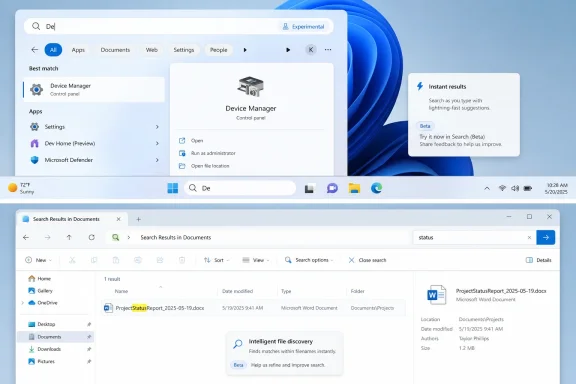Click the Delete trash icon in toolbar
The image size is (576, 384).
coord(182,260)
